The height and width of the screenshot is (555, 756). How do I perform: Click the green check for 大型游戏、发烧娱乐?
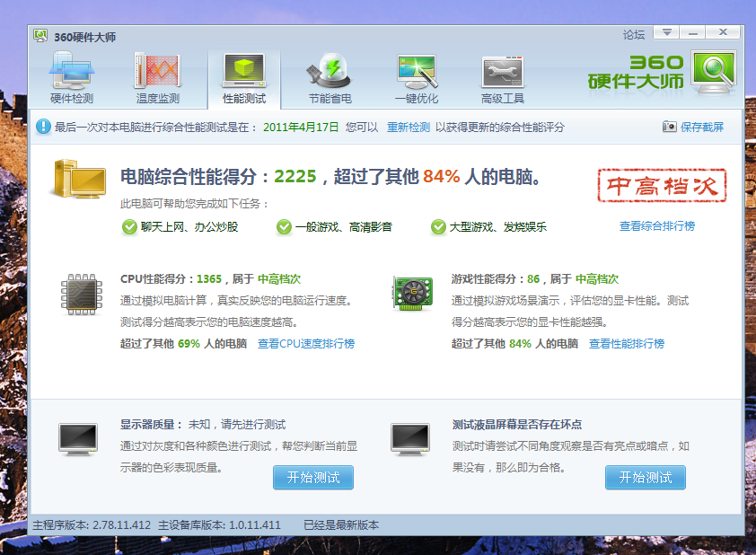(x=438, y=227)
